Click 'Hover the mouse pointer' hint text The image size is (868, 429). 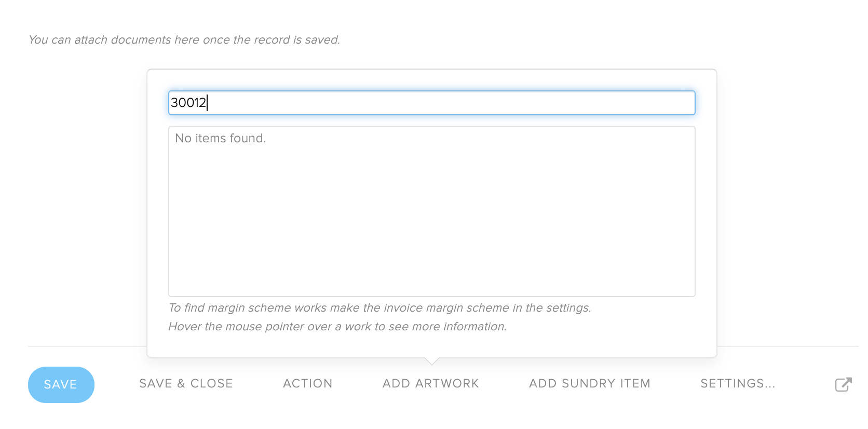coord(337,327)
